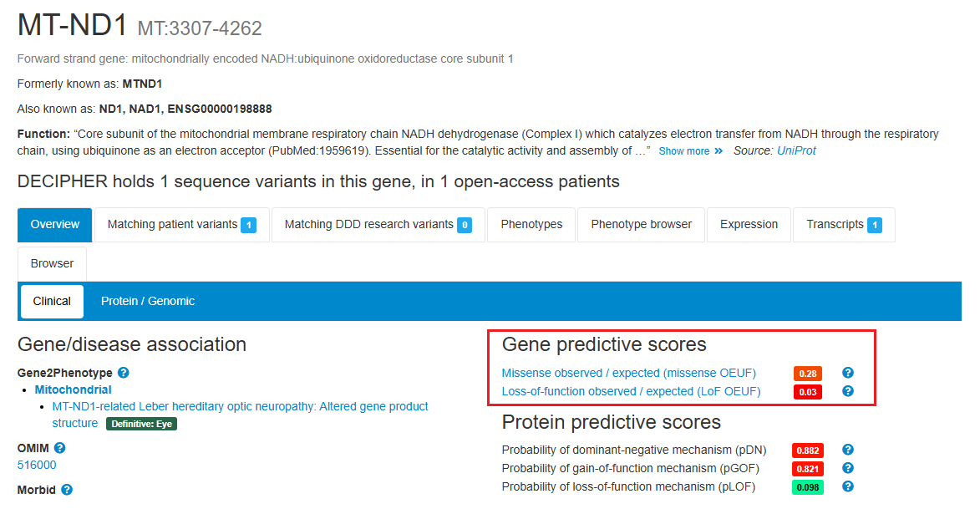
Task: Open Missense observed / expected link
Action: (x=628, y=373)
